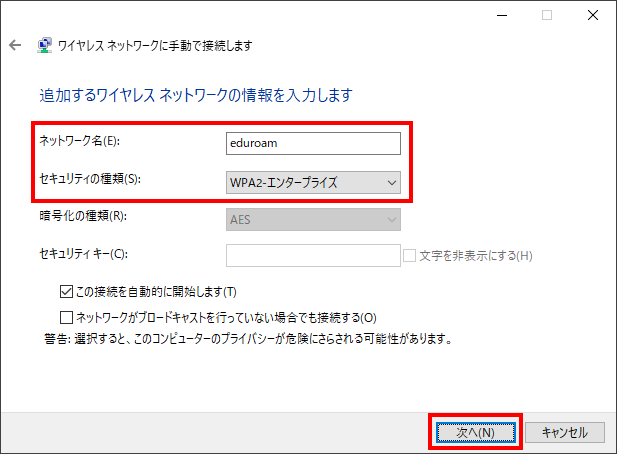This screenshot has height=454, width=617.
Task: Click the heading 追加するワイヤレス ネットワークの情報を入力します
Action: [196, 95]
